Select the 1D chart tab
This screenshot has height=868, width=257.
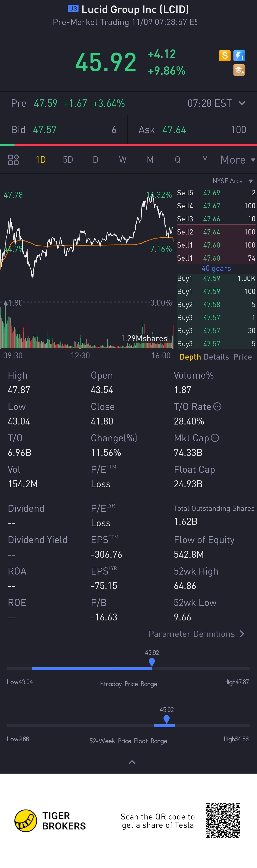pos(40,160)
